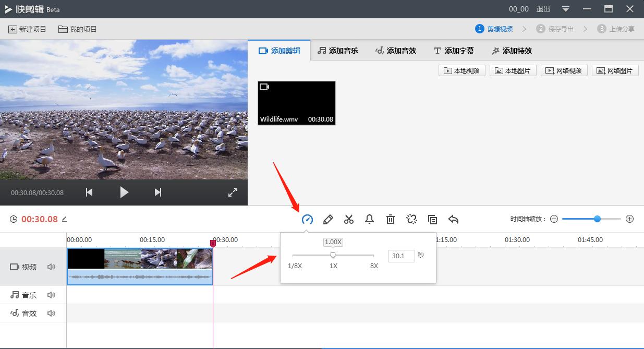The height and width of the screenshot is (349, 644).
Task: Click the 00:30.08 timecode display
Action: pyautogui.click(x=40, y=219)
